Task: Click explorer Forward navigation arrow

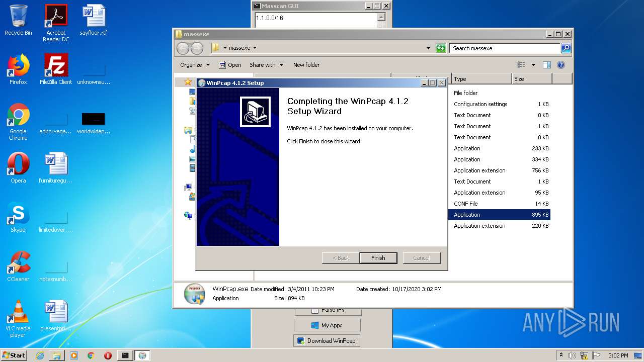Action: pos(197,48)
